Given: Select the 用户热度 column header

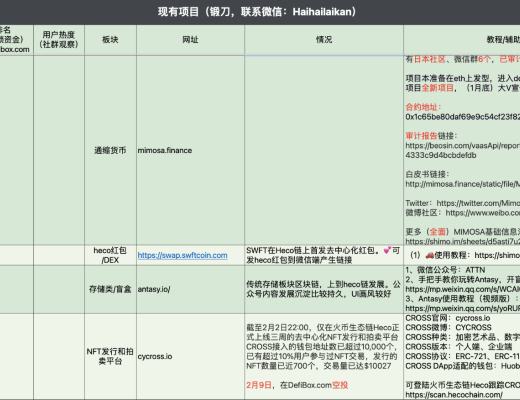Looking at the screenshot, I should coord(59,40).
